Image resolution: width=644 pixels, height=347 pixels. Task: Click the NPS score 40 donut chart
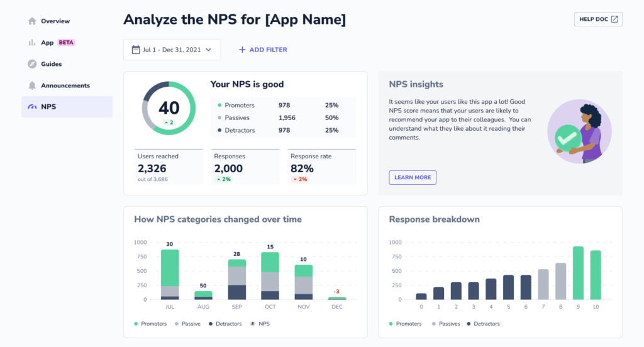[x=169, y=108]
